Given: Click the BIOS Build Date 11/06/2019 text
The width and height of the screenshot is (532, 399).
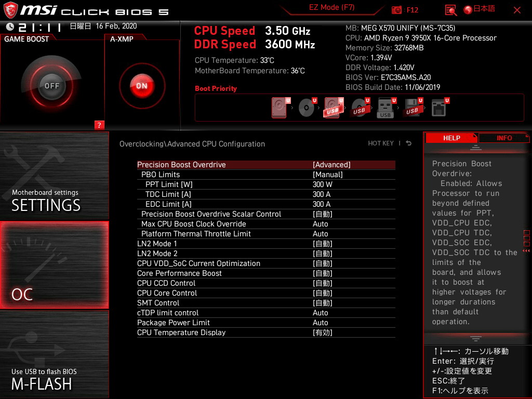Looking at the screenshot, I should (393, 87).
